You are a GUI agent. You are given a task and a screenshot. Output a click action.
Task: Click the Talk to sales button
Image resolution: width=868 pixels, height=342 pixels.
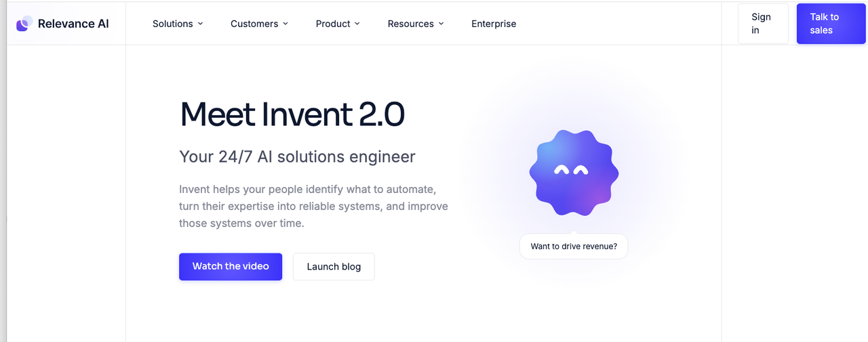pyautogui.click(x=831, y=24)
